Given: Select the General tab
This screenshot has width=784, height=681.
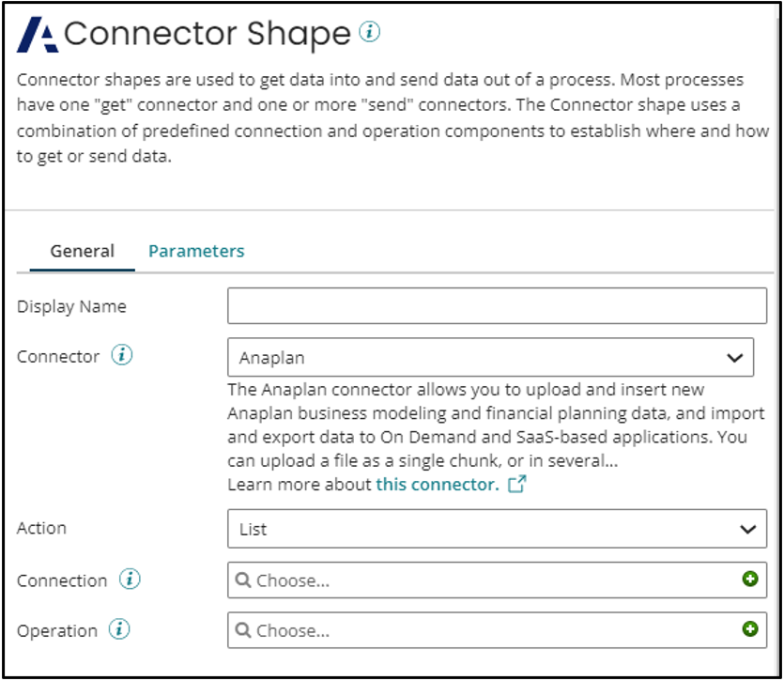Looking at the screenshot, I should tap(82, 251).
